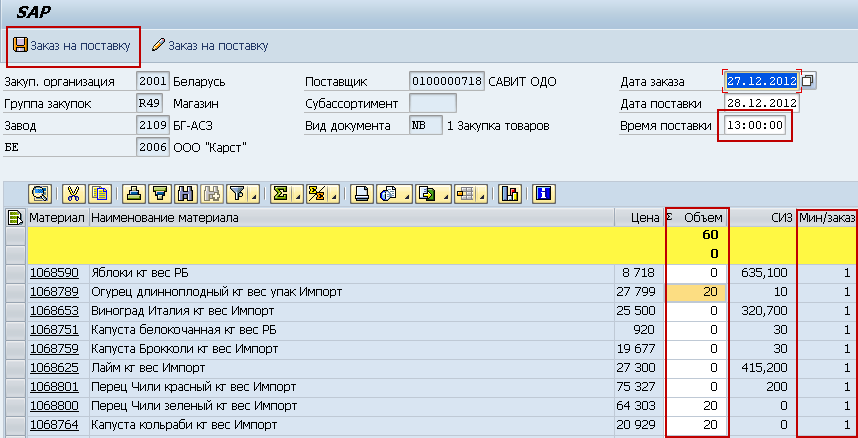
Task: Open material link 1068625
Action: (x=54, y=367)
